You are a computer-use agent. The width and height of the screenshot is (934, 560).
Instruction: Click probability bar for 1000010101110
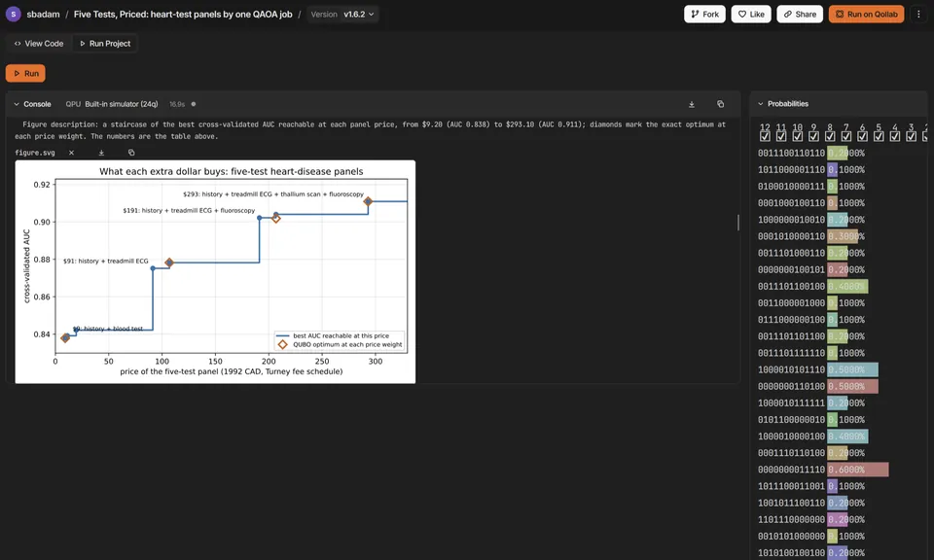click(852, 369)
